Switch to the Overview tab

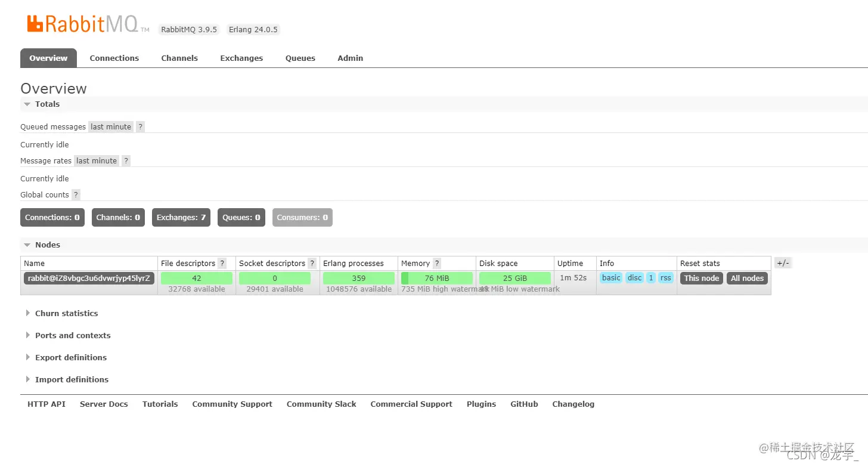(x=48, y=58)
